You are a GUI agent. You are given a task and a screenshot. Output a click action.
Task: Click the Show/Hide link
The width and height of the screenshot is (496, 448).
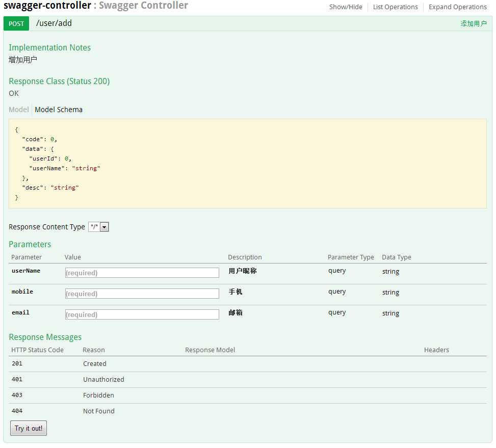346,7
